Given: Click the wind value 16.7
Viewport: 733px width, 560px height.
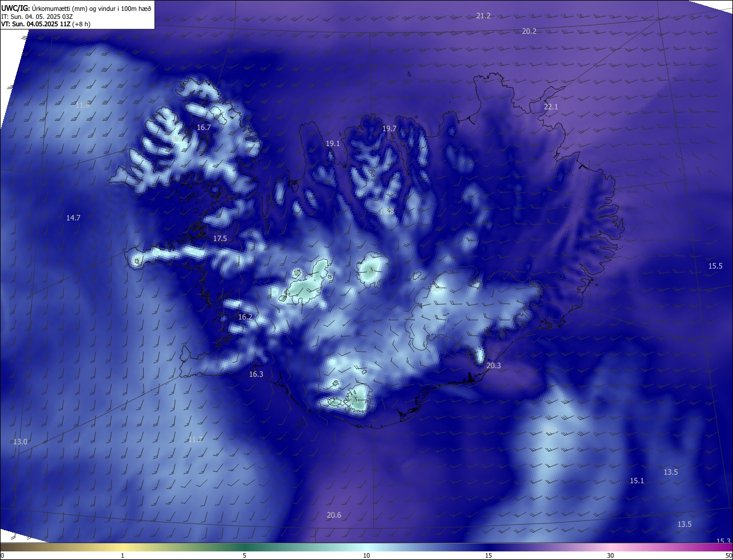Looking at the screenshot, I should 204,128.
